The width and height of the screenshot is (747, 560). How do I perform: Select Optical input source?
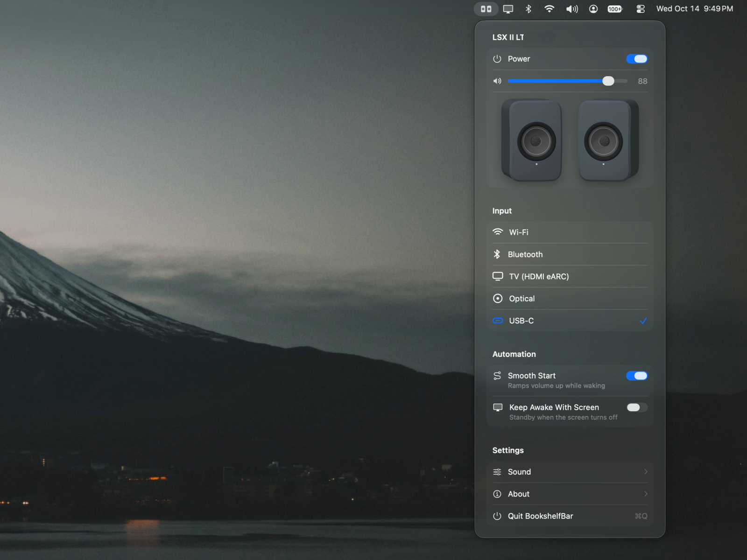coord(570,299)
